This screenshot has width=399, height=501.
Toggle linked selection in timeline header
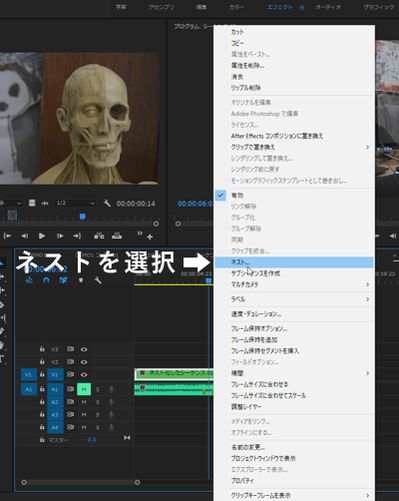pyautogui.click(x=63, y=280)
